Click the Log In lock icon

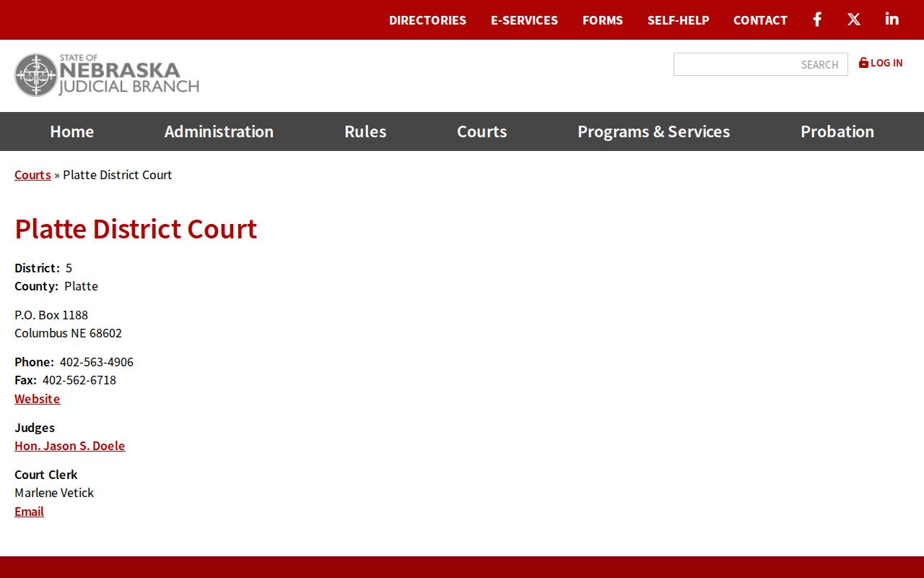pos(863,63)
